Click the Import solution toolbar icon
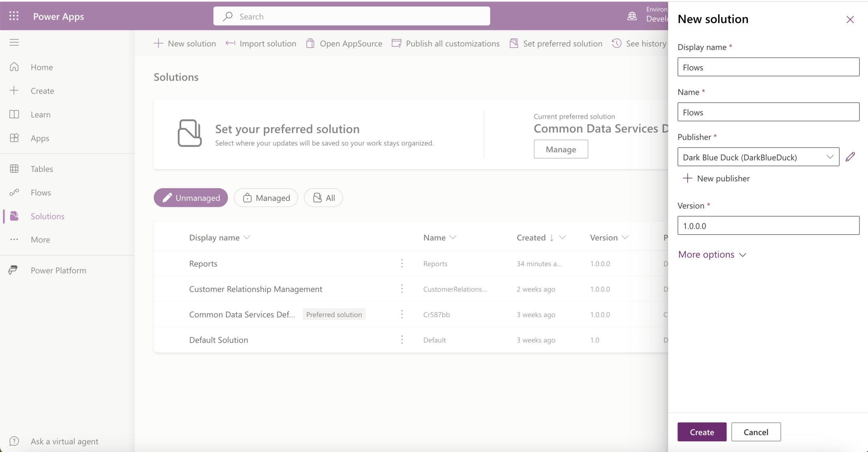Image resolution: width=868 pixels, height=452 pixels. [x=230, y=43]
